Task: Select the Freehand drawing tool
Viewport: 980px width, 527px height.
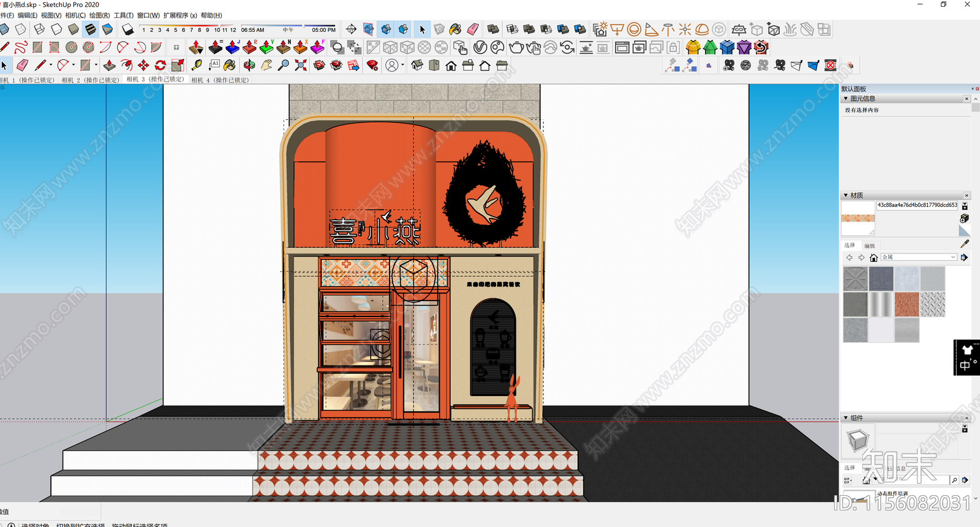Action: coord(21,47)
